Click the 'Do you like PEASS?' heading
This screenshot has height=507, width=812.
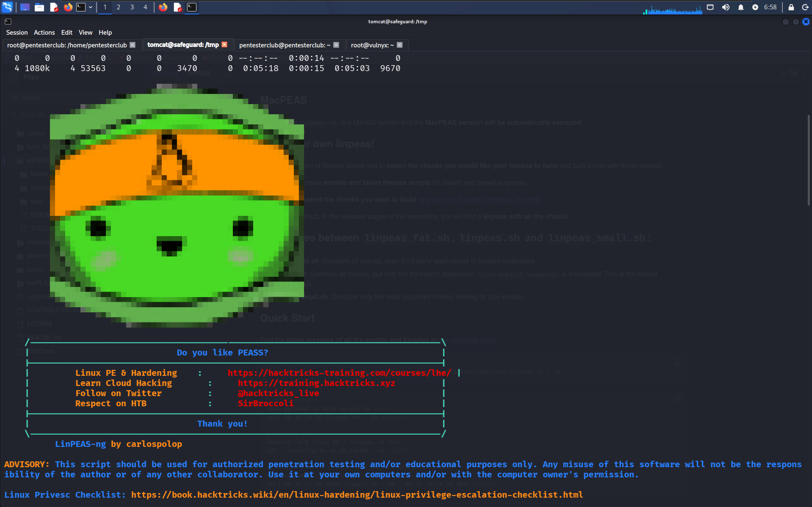click(x=222, y=353)
